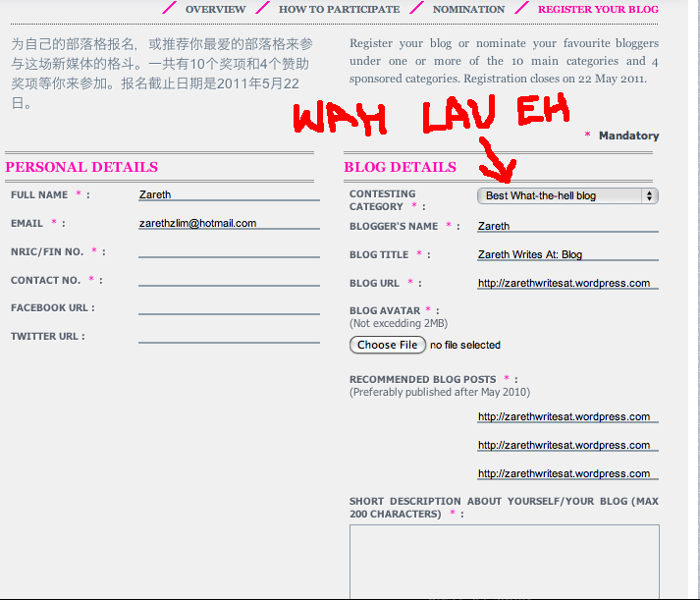Viewport: 700px width, 600px height.
Task: Open the Overview tab
Action: pyautogui.click(x=215, y=9)
